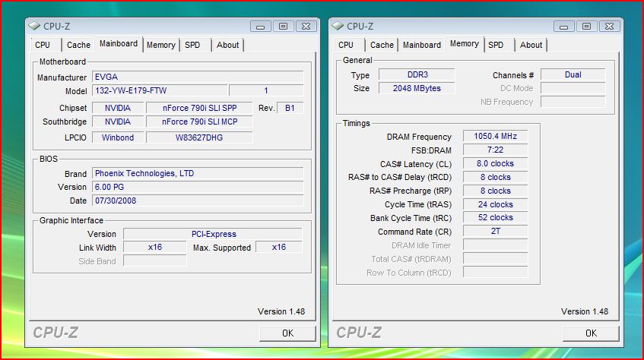The width and height of the screenshot is (644, 360).
Task: Maximize the right CPU-Z Memory window
Action: (x=586, y=27)
